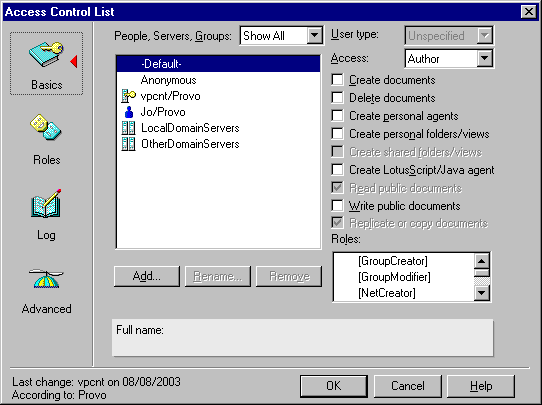Click the Cancel button
The width and height of the screenshot is (542, 405).
click(408, 386)
